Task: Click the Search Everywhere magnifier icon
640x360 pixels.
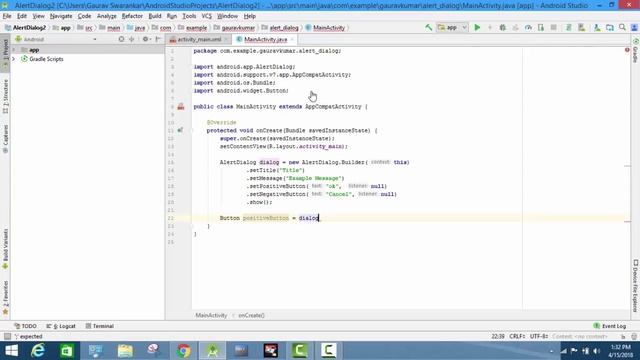Action: [622, 27]
